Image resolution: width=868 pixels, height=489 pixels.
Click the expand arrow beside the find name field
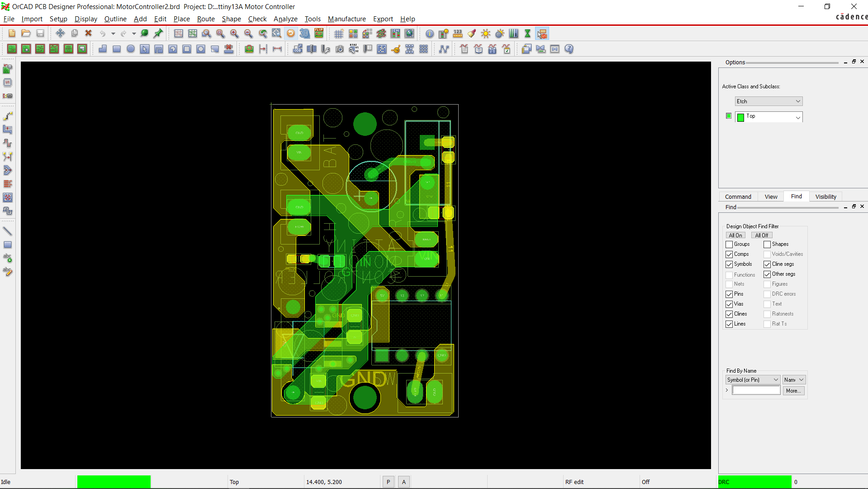(x=727, y=390)
